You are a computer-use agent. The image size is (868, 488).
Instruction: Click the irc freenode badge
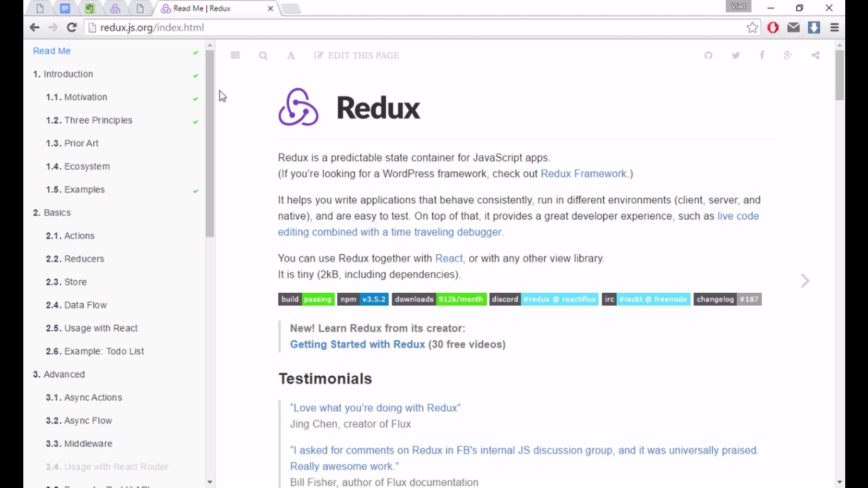(646, 299)
